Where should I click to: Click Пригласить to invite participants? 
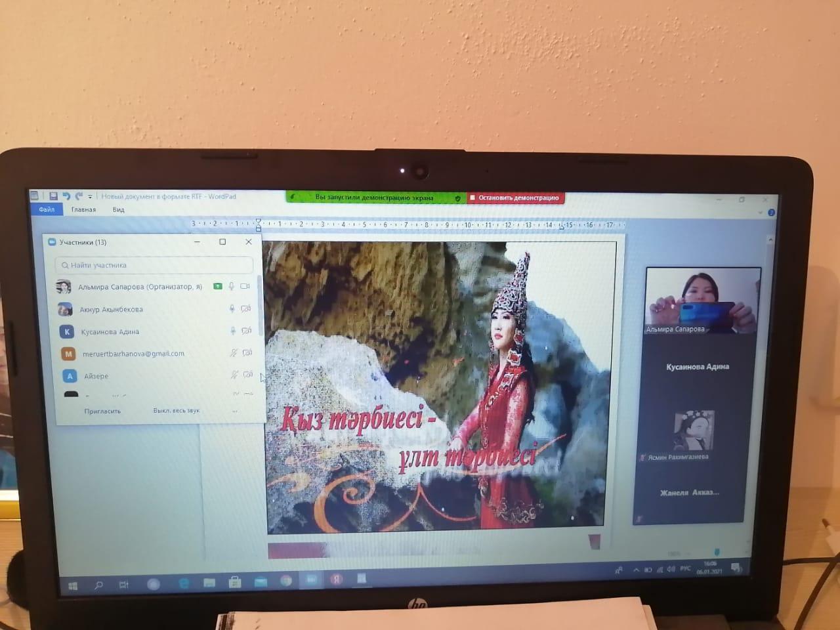[x=102, y=411]
